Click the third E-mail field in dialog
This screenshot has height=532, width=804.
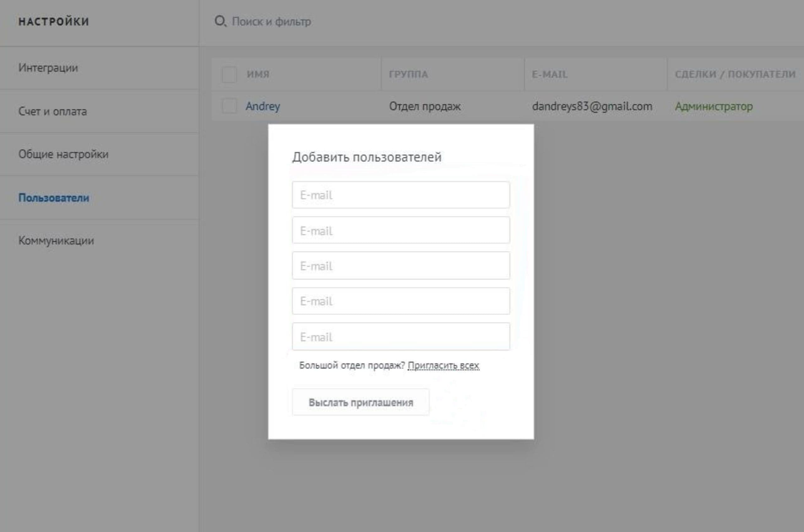pyautogui.click(x=401, y=266)
